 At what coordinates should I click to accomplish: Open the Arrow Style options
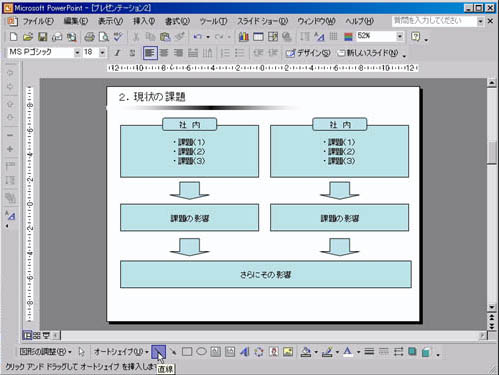398,352
